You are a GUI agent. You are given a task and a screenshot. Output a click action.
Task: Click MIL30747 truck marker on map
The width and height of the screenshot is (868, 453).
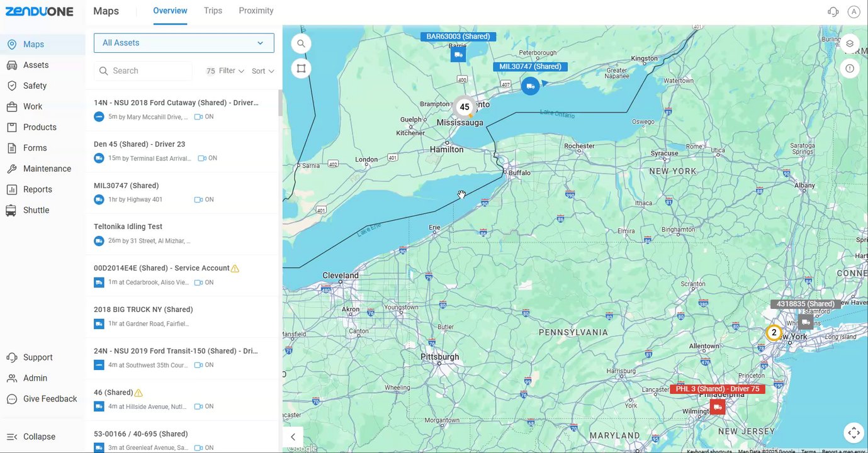[x=530, y=86]
